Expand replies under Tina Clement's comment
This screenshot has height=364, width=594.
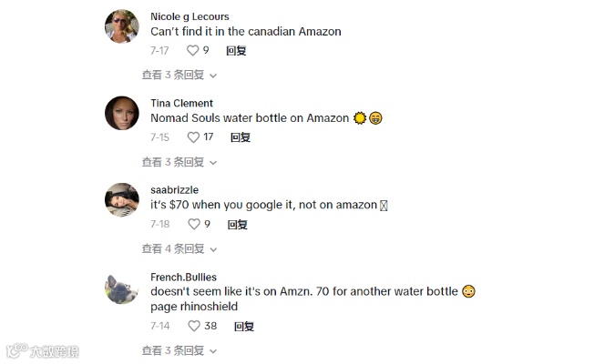click(x=179, y=162)
